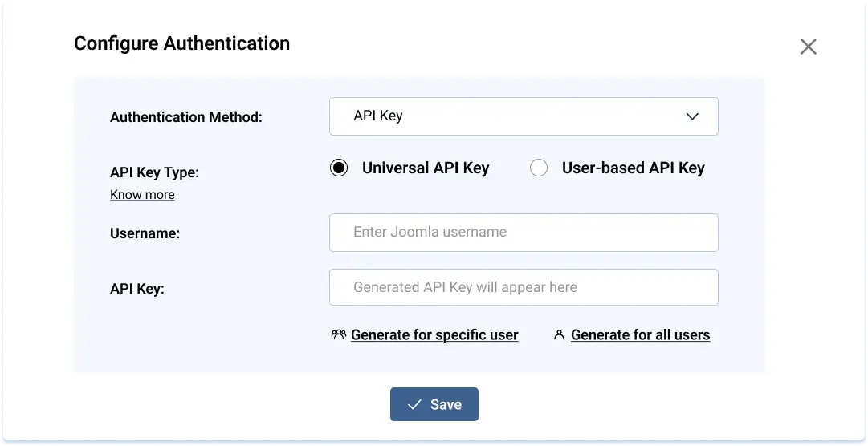The height and width of the screenshot is (446, 868).
Task: Click the "Authentication Method:" field label
Action: [x=185, y=117]
